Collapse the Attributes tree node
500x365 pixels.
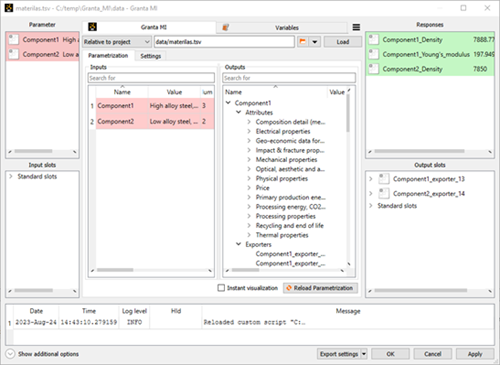click(x=239, y=112)
